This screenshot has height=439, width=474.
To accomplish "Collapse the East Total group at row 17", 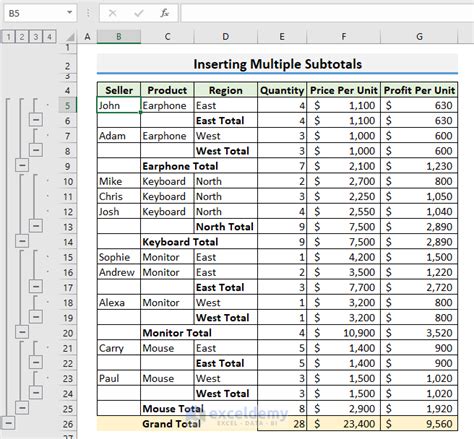I will click(36, 287).
